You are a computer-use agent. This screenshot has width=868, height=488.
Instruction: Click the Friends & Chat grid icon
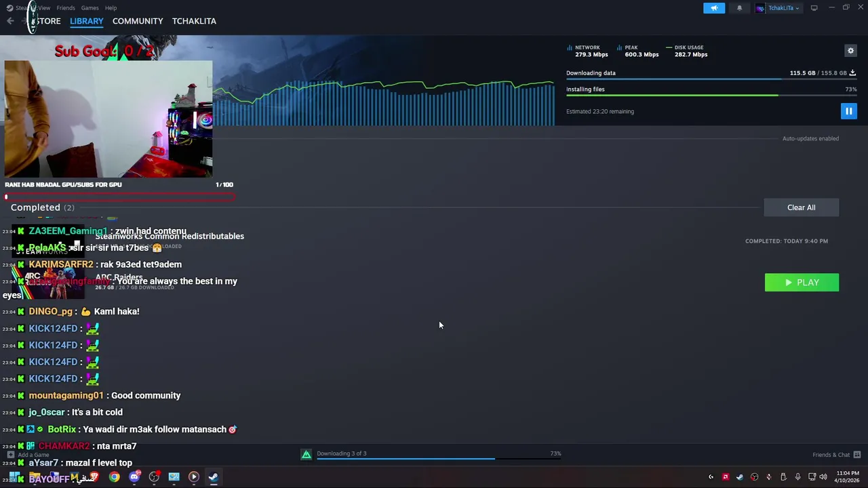857,455
